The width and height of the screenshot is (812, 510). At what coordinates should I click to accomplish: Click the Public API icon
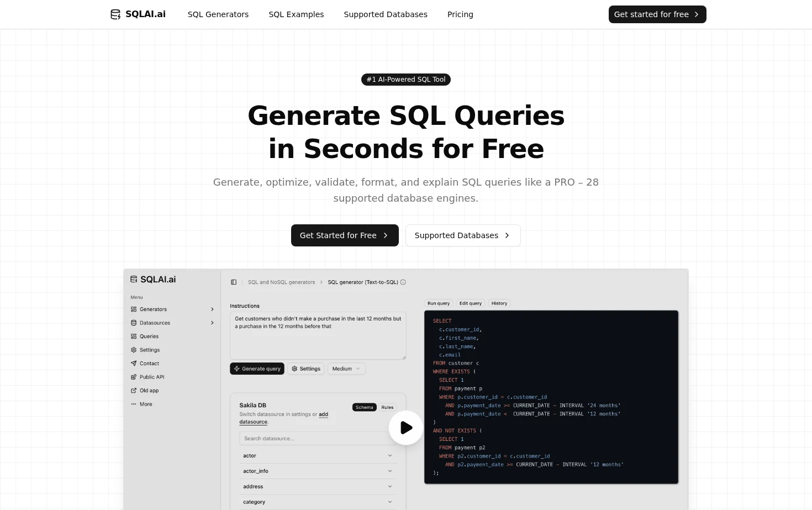tap(134, 377)
